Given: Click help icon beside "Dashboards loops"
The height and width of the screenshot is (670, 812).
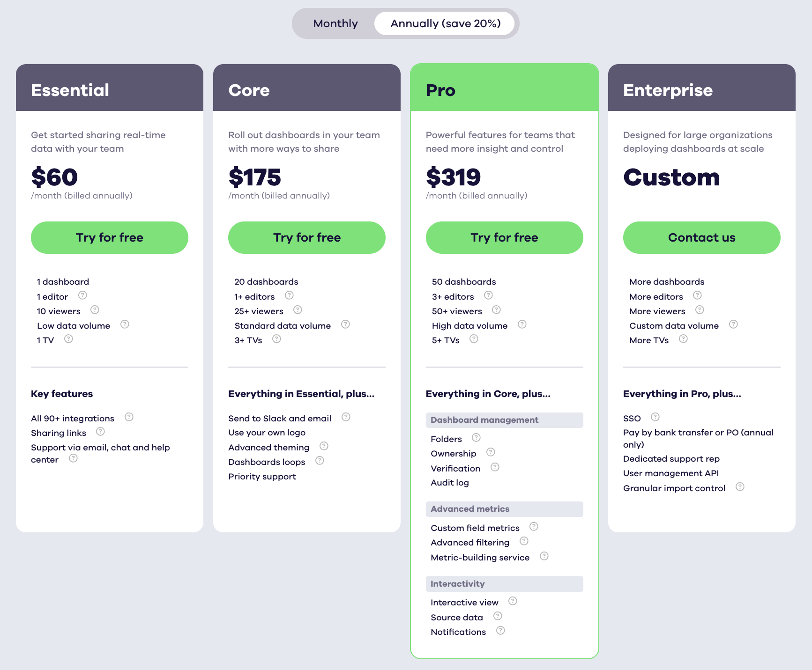Looking at the screenshot, I should (x=320, y=461).
